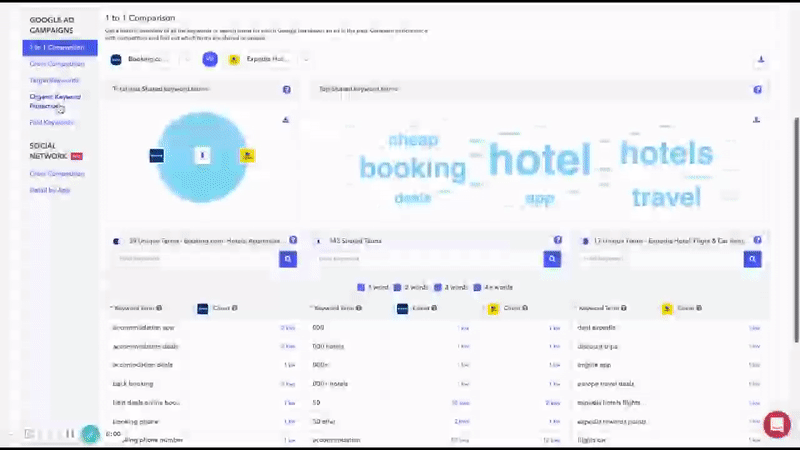
Task: Click the 'back booking' keyword row
Action: (x=203, y=384)
